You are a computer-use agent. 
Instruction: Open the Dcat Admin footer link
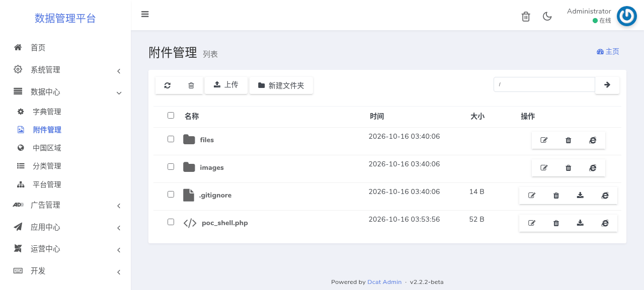384,282
